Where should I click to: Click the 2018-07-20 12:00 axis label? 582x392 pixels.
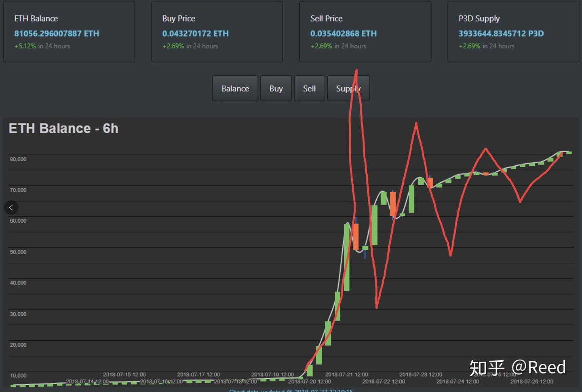click(310, 381)
